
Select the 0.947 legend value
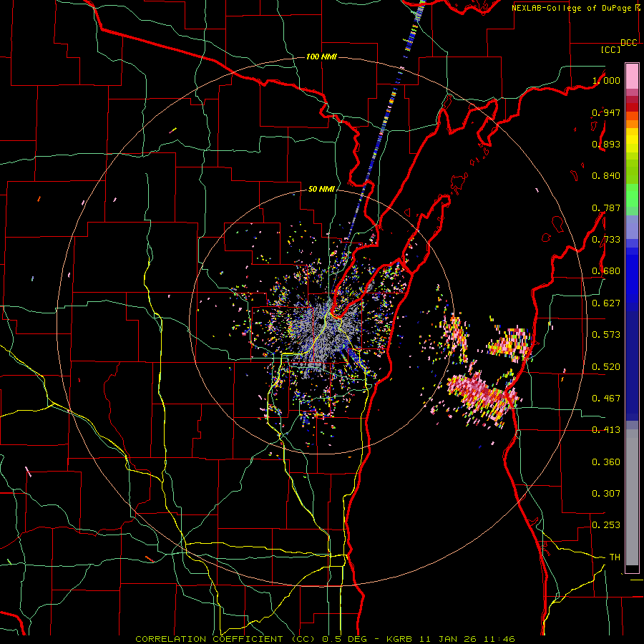tap(606, 112)
